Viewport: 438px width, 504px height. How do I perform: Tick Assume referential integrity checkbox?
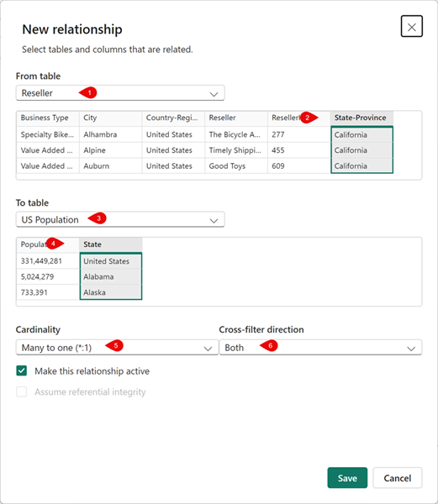[x=22, y=391]
